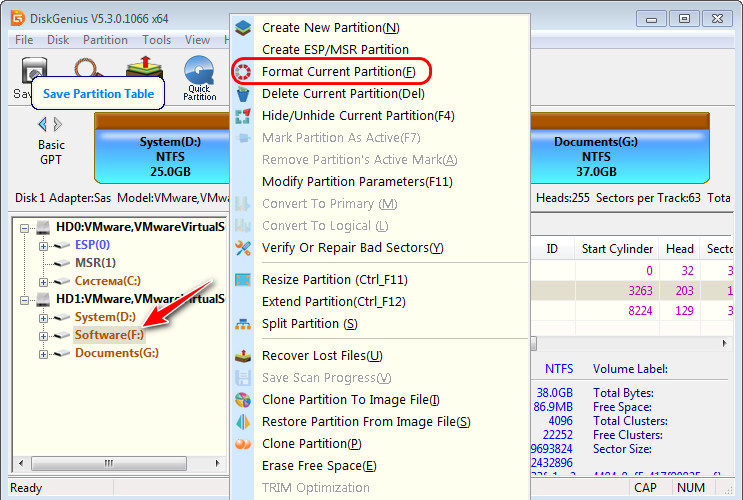Go to the previous disk with the left arrow
Screen dimensions: 743x500
pyautogui.click(x=42, y=124)
